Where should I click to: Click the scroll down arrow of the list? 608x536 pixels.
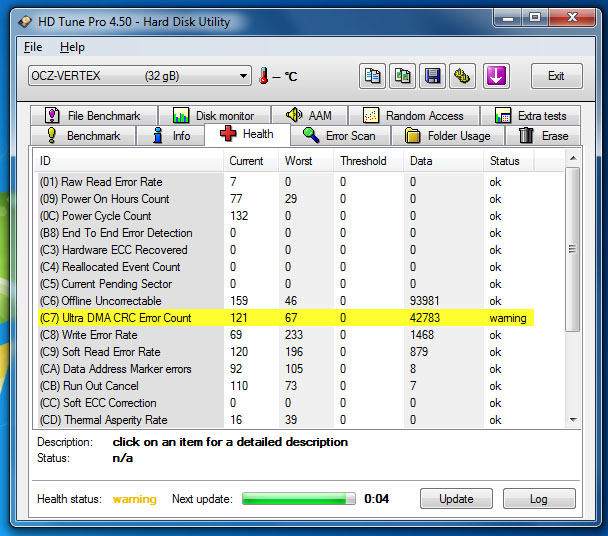click(x=573, y=420)
